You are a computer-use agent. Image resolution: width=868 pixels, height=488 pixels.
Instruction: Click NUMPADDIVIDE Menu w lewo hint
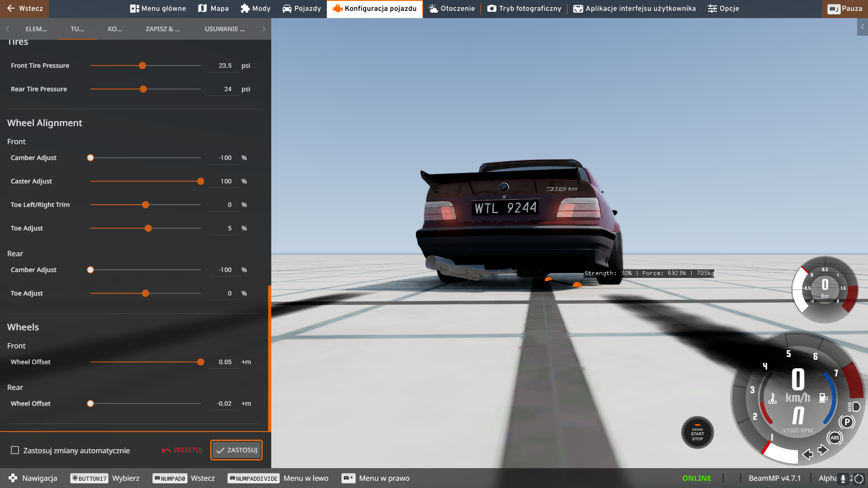coord(278,478)
